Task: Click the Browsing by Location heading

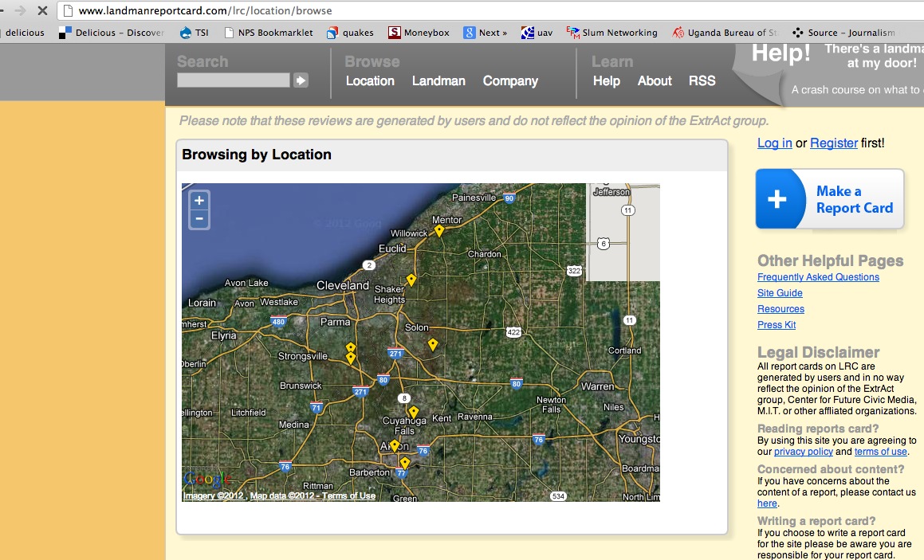Action: tap(257, 155)
